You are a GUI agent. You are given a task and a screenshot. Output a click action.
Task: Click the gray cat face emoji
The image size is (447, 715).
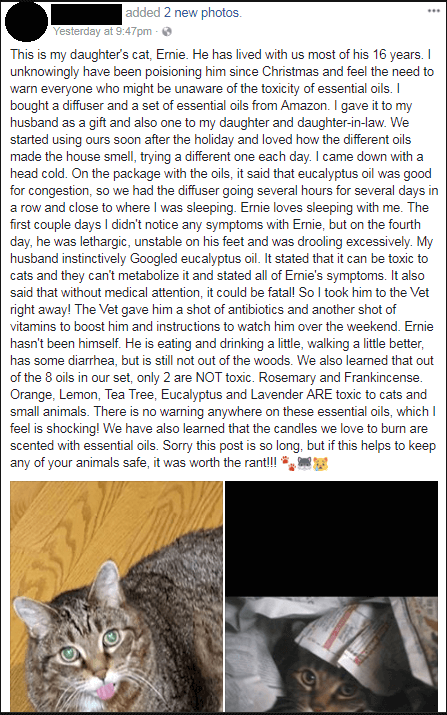(x=304, y=464)
